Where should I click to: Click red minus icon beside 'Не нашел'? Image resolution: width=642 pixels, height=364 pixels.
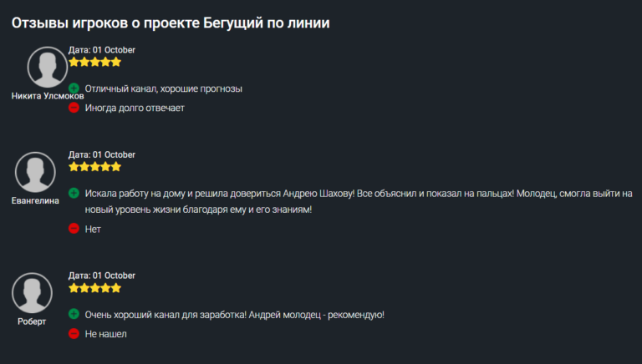(74, 334)
